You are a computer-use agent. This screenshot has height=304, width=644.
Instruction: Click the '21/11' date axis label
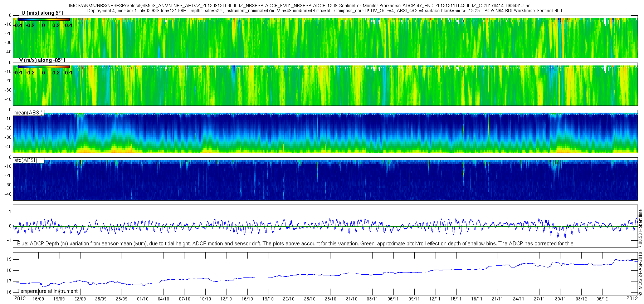[x=498, y=299]
